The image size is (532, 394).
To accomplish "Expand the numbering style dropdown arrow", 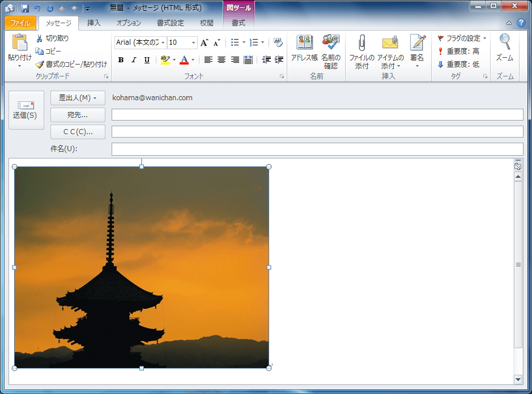I will pyautogui.click(x=263, y=42).
